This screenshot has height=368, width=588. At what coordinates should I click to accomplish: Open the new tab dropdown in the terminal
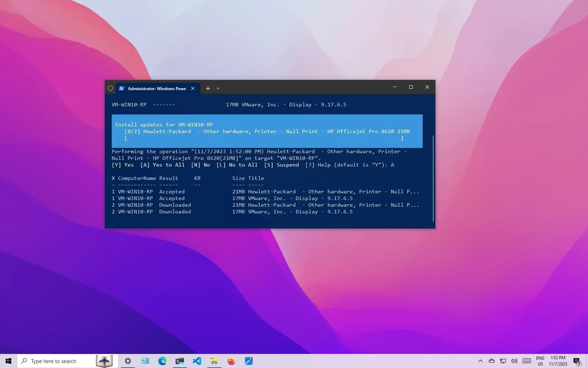(218, 88)
